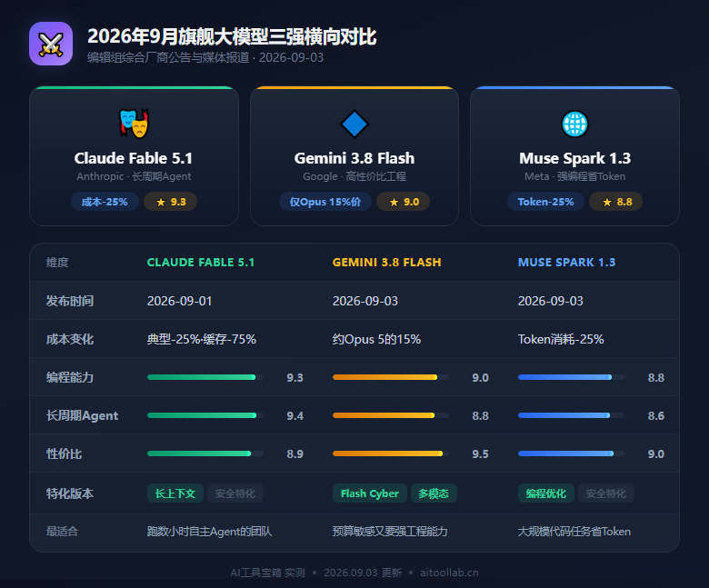Image resolution: width=709 pixels, height=588 pixels.
Task: Click the 2026.09.03 更新 footer text
Action: tap(363, 573)
